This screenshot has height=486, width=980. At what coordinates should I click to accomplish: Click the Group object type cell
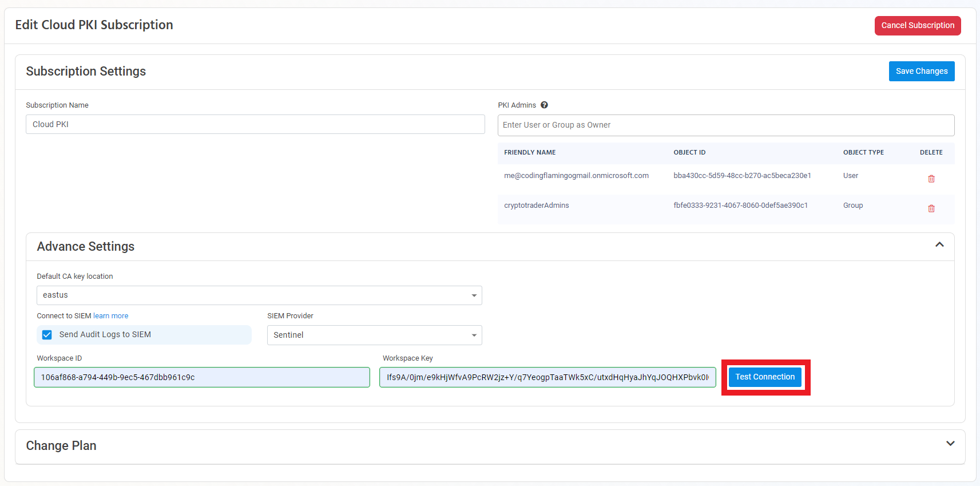click(852, 206)
